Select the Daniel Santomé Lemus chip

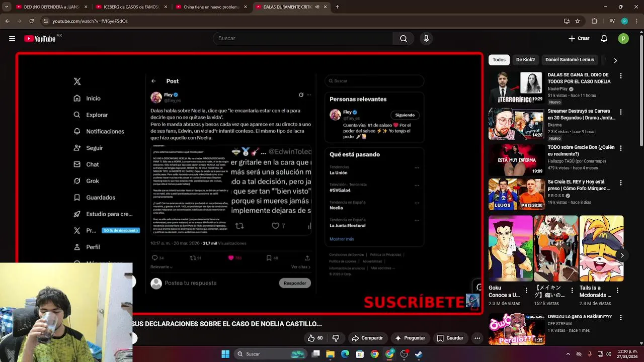pos(570,60)
